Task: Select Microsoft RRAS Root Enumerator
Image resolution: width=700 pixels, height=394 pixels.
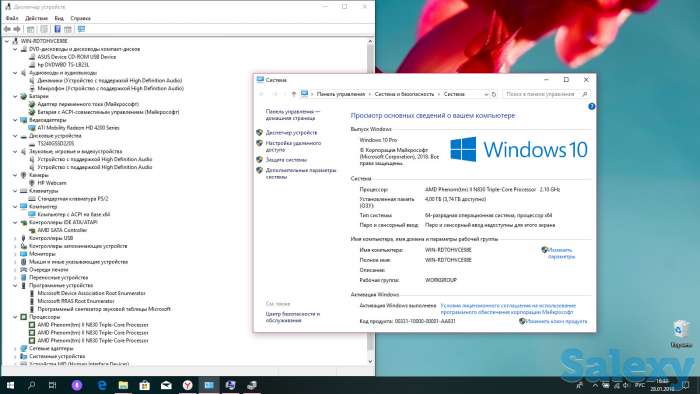Action: [x=75, y=301]
